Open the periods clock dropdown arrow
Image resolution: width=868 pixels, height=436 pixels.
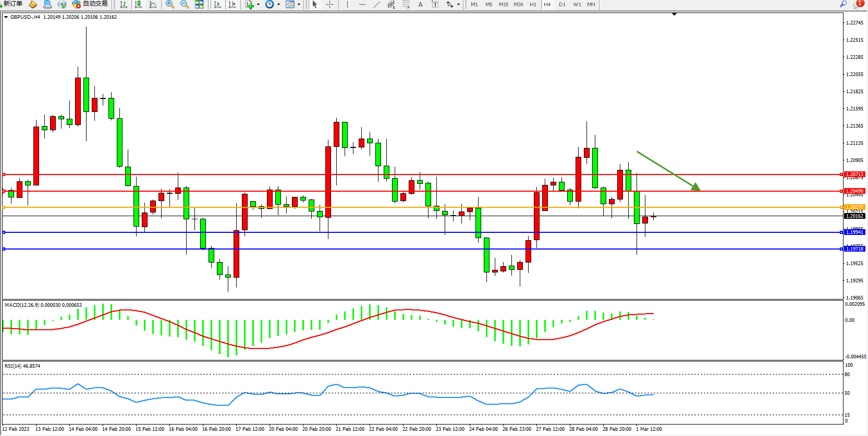(278, 5)
